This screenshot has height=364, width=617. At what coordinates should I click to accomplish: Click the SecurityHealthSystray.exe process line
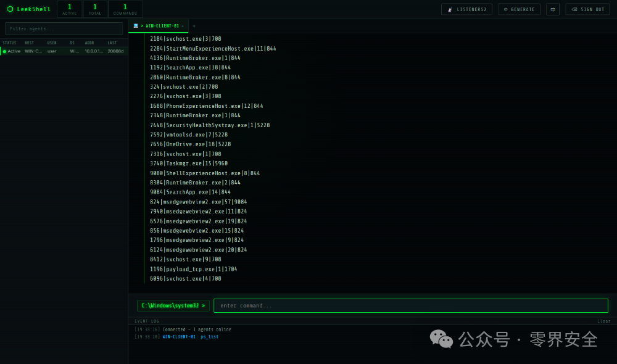pos(210,125)
